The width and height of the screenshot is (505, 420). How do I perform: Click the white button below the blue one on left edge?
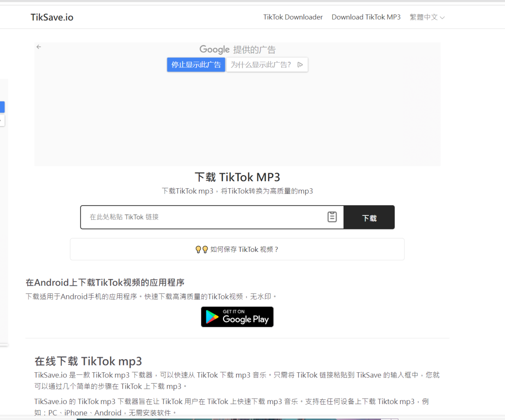coord(2,121)
